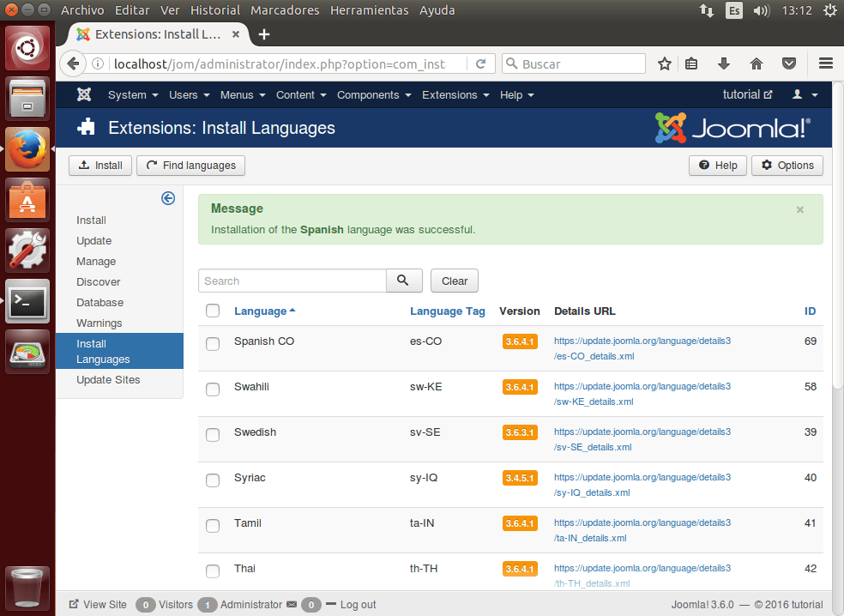
Task: Check the Spanish CO language checkbox
Action: click(x=213, y=343)
